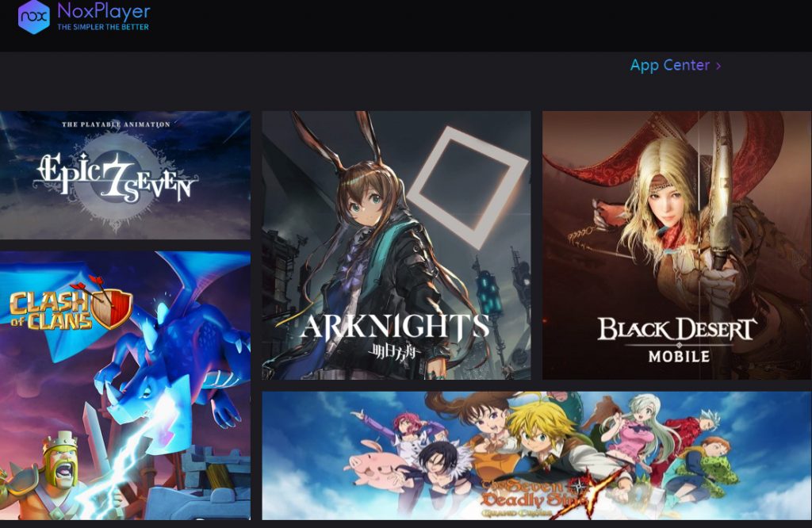This screenshot has width=812, height=528.
Task: Click the NoxPlayer title text
Action: 104,10
